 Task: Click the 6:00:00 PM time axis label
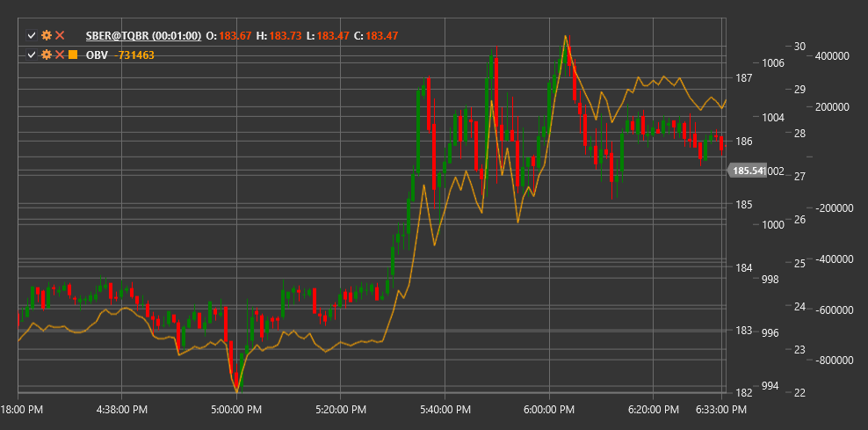pyautogui.click(x=549, y=410)
